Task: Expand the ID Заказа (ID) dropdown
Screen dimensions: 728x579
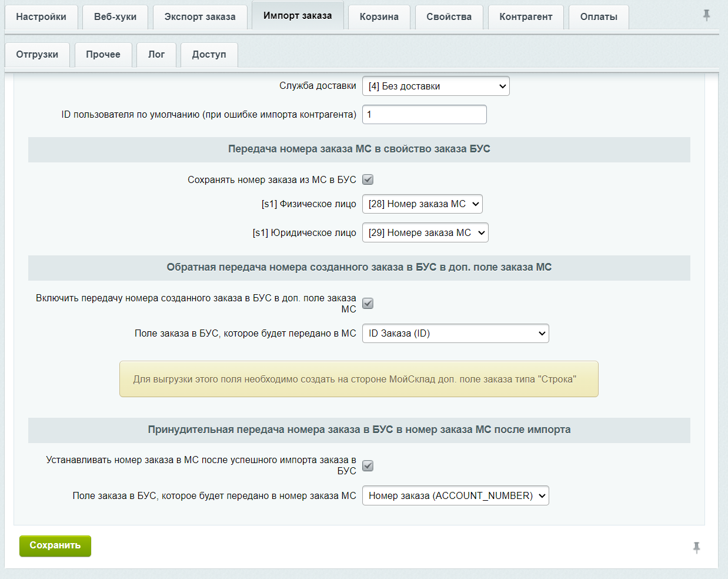Action: coord(456,334)
